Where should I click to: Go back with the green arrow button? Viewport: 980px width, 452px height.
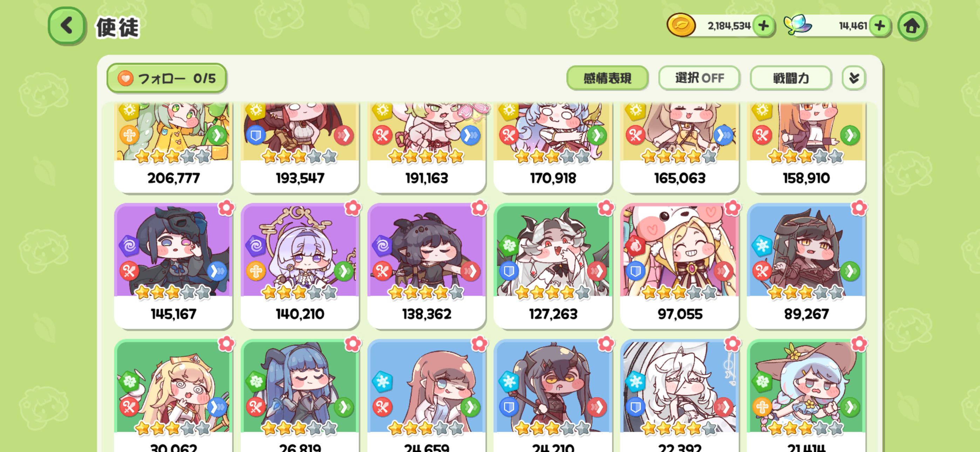[x=67, y=26]
